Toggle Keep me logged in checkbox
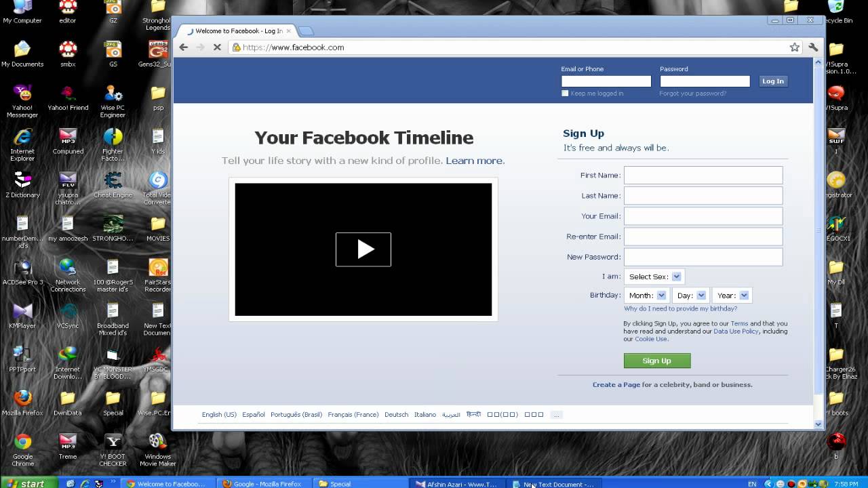The width and height of the screenshot is (868, 488). coord(565,94)
